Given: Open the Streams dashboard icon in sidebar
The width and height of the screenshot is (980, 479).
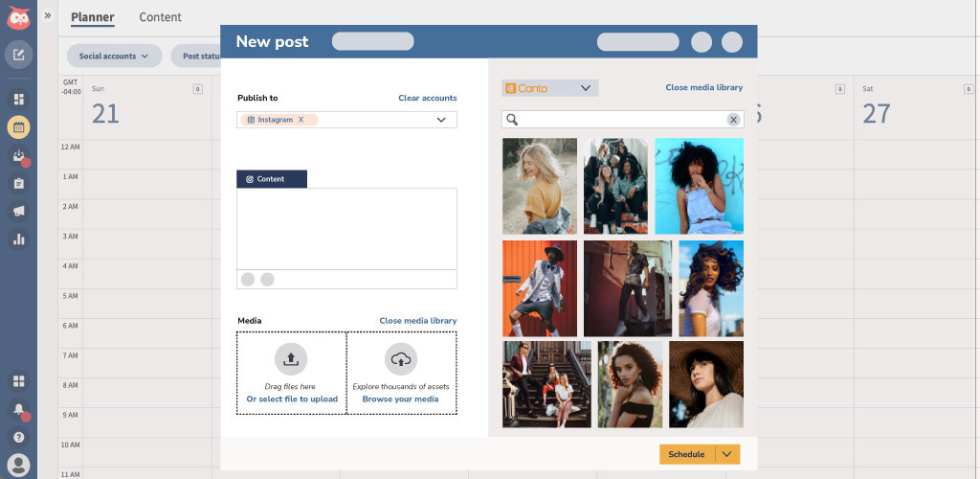Looking at the screenshot, I should point(19,100).
